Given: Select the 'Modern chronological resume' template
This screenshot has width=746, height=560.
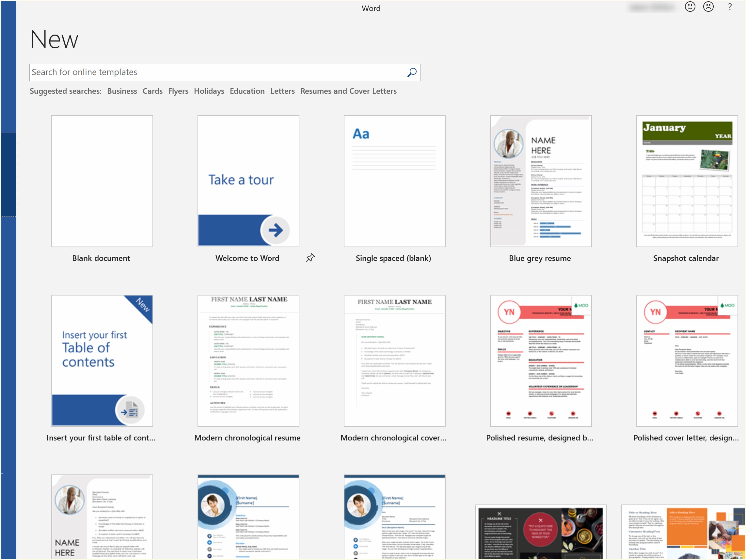Looking at the screenshot, I should (x=247, y=360).
